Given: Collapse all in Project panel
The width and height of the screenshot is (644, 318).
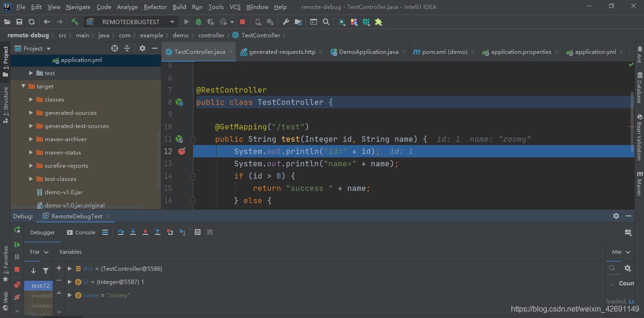Looking at the screenshot, I should [127, 48].
